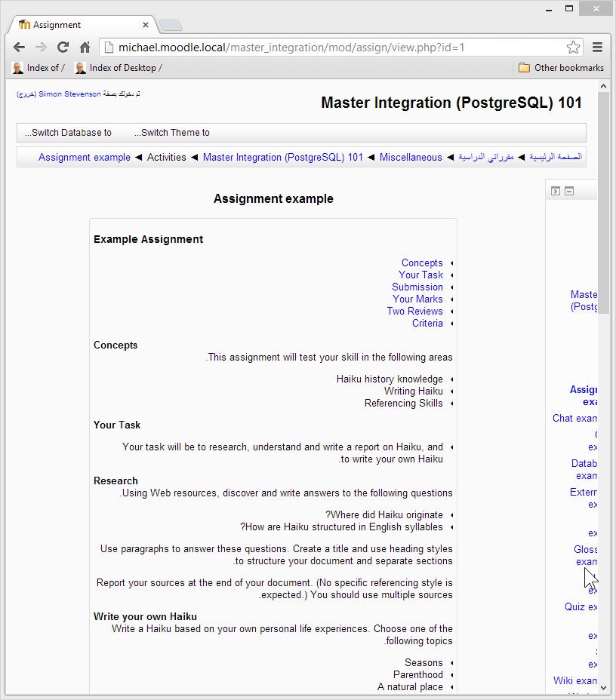Click the 'Example Assignment' heading text
Screen dimensions: 616x700
[148, 239]
